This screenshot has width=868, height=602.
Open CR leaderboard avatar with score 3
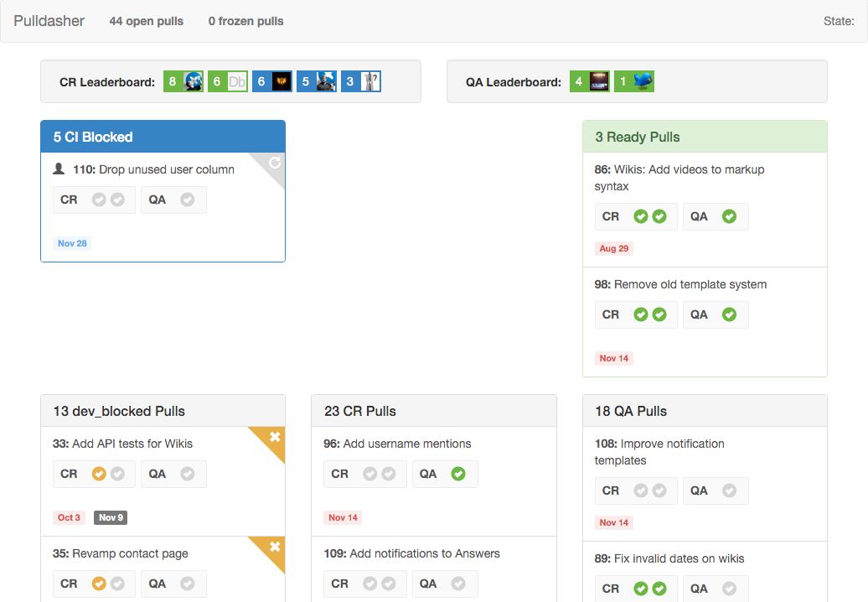pos(361,81)
